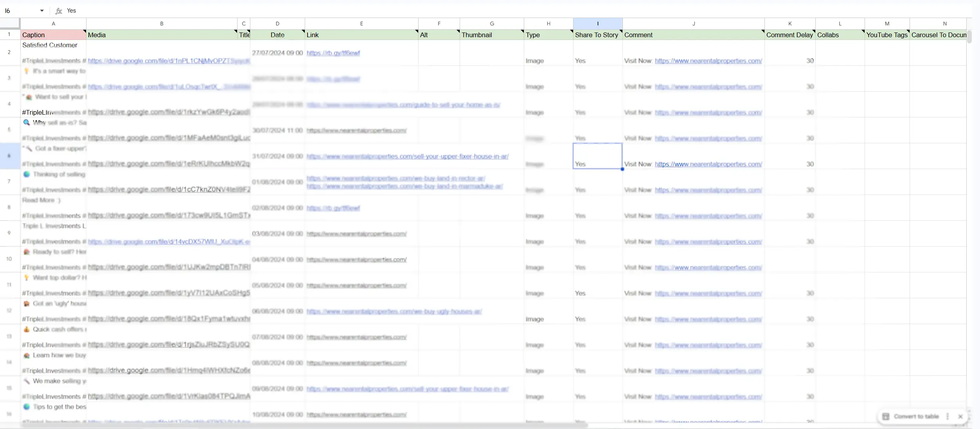This screenshot has width=980, height=429.
Task: Open the Google Drive link in row 2
Action: (x=169, y=61)
